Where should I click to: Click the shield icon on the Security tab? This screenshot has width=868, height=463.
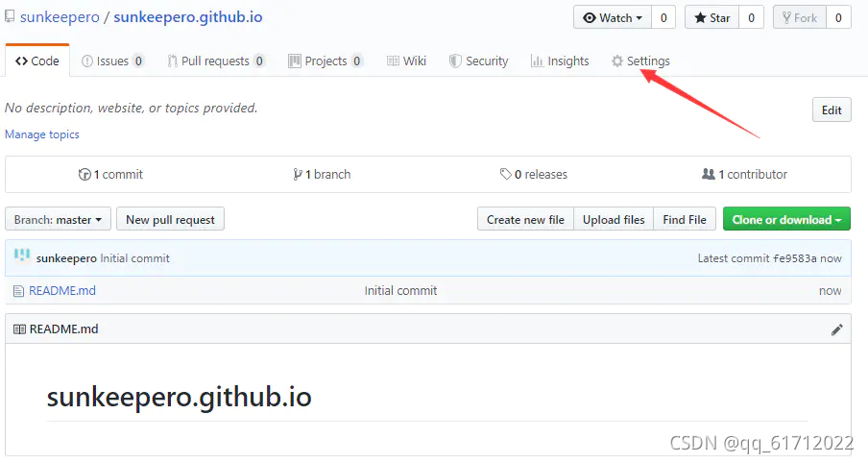pyautogui.click(x=455, y=61)
